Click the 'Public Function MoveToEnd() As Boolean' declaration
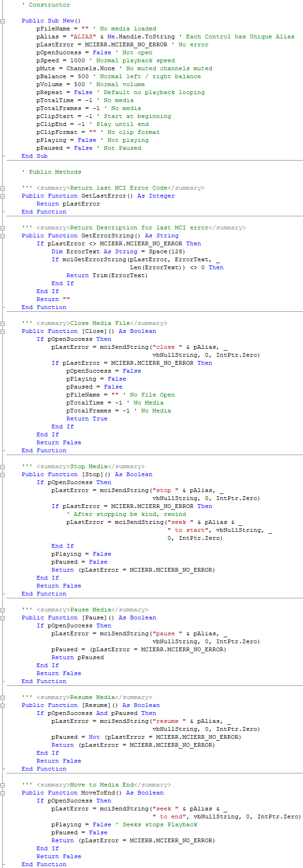 pyautogui.click(x=93, y=793)
